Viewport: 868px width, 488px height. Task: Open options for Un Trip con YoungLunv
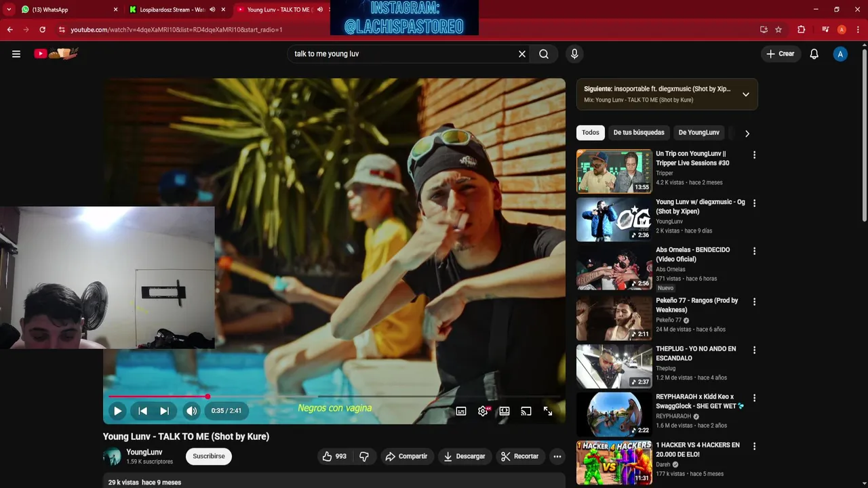[x=754, y=155]
